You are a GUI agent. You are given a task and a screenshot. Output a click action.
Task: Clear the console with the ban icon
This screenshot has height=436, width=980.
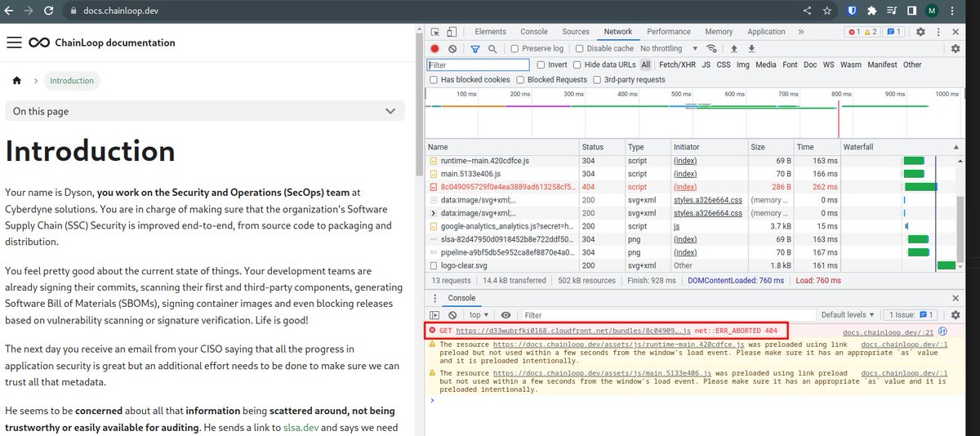click(452, 315)
